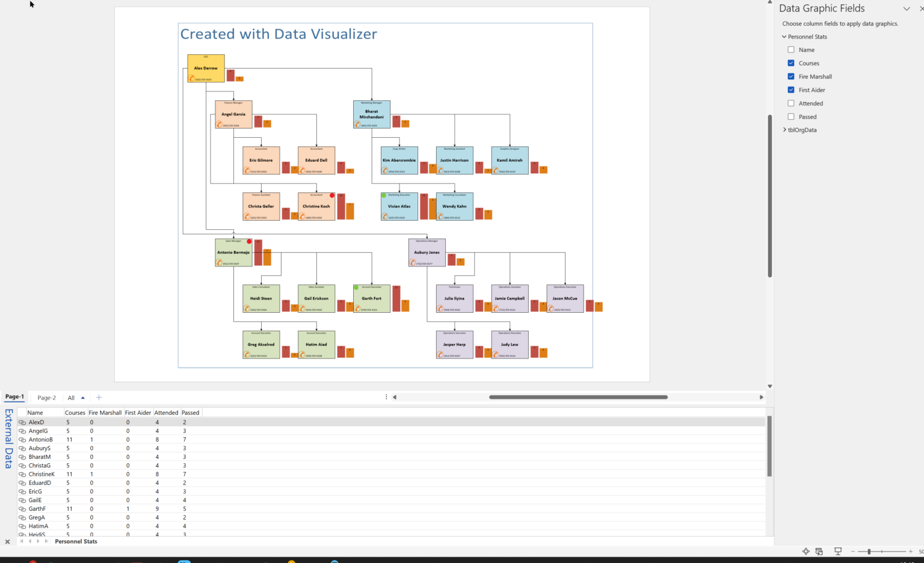924x563 pixels.
Task: Switch to the Page-2 tab
Action: point(46,398)
